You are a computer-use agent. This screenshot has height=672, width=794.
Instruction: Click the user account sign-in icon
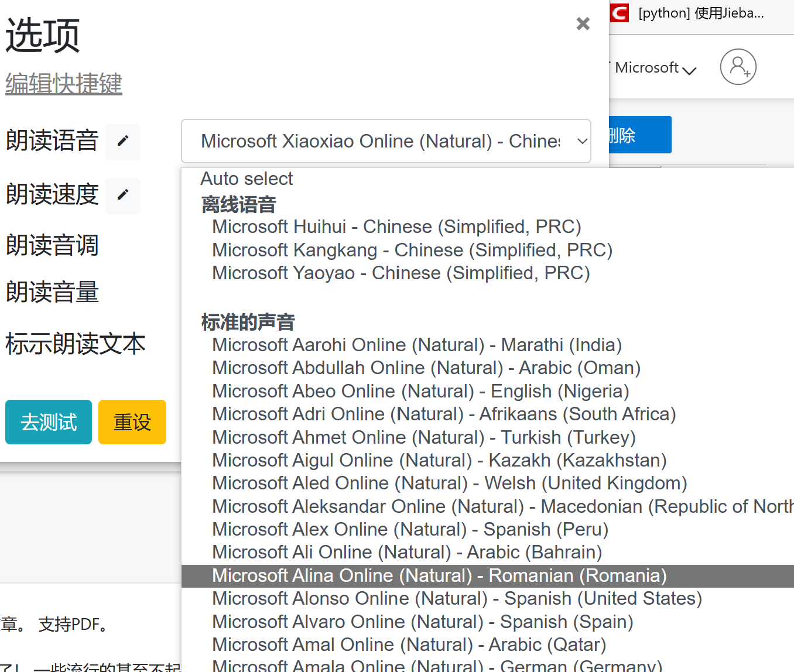point(738,67)
